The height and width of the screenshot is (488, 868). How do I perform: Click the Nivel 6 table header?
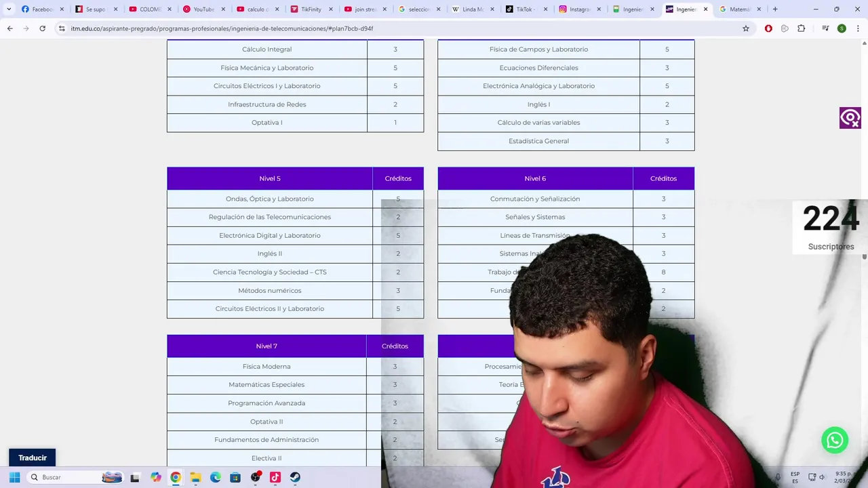pyautogui.click(x=535, y=178)
